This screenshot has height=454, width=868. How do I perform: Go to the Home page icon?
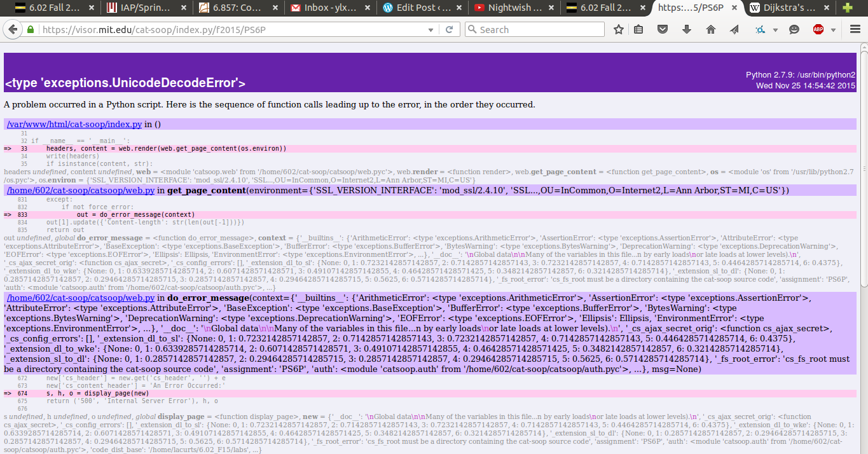tap(711, 30)
